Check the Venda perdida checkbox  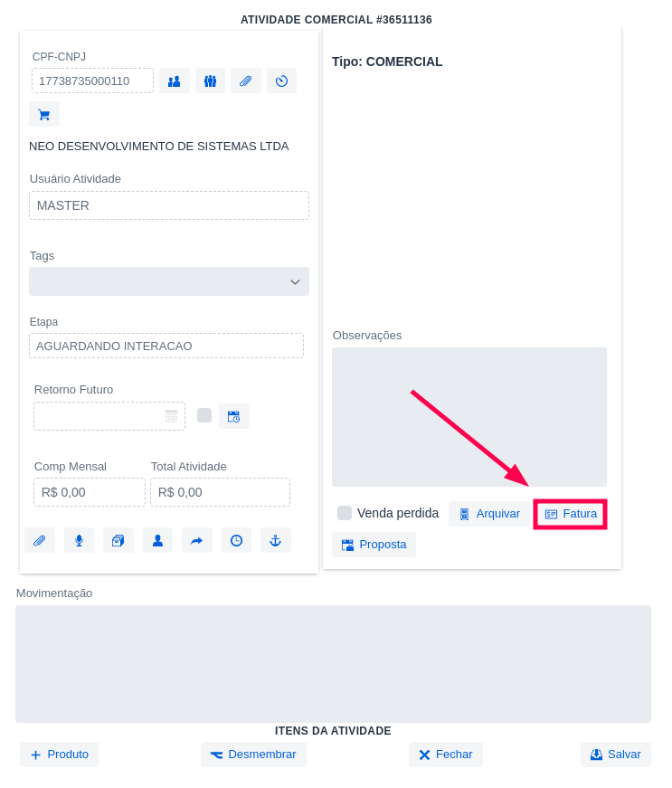coord(345,513)
